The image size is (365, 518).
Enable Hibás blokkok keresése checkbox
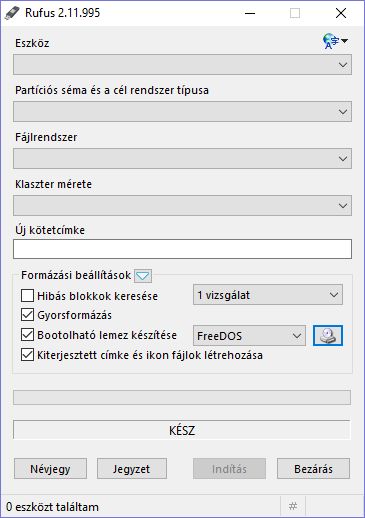[x=27, y=296]
